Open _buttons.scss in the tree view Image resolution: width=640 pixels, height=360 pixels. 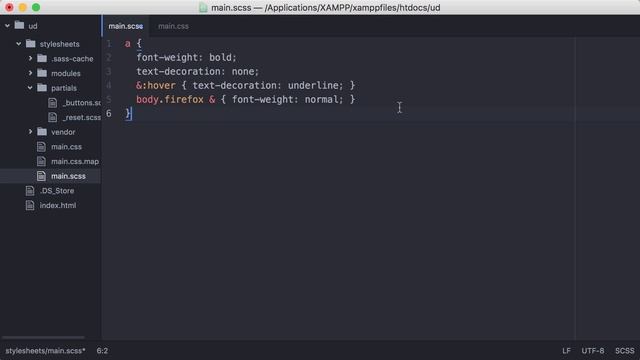point(82,102)
